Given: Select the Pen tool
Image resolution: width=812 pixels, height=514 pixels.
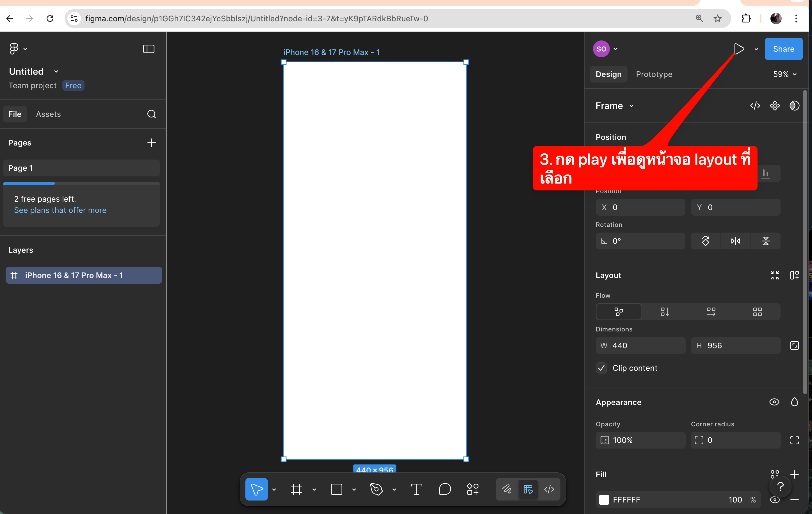Looking at the screenshot, I should click(x=376, y=489).
